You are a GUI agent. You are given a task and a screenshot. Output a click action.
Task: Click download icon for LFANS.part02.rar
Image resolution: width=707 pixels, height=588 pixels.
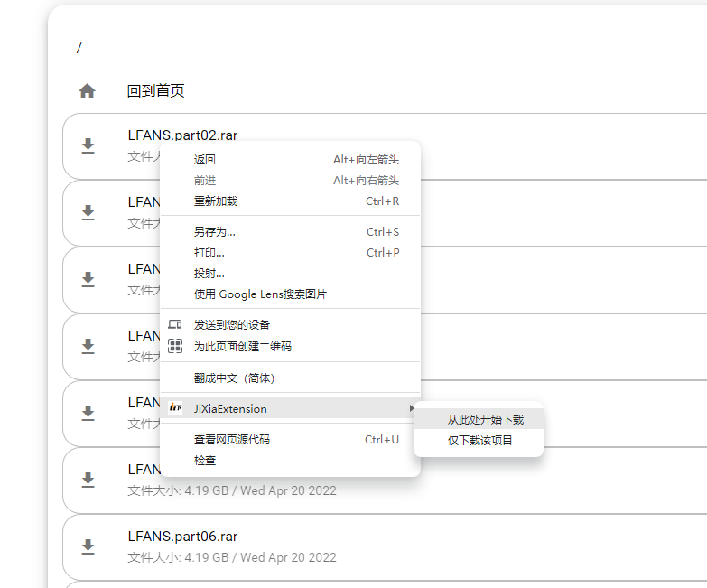pos(88,146)
